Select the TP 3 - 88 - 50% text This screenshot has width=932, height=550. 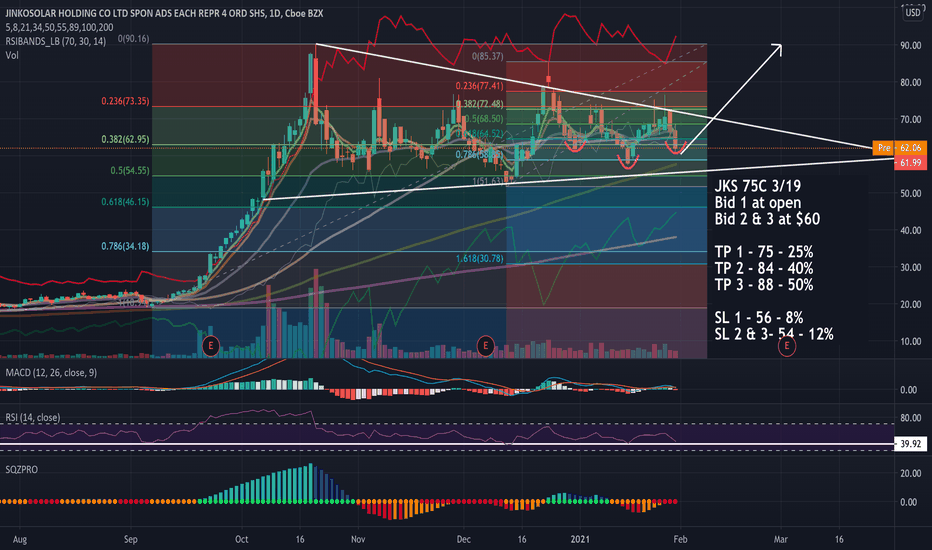point(764,285)
